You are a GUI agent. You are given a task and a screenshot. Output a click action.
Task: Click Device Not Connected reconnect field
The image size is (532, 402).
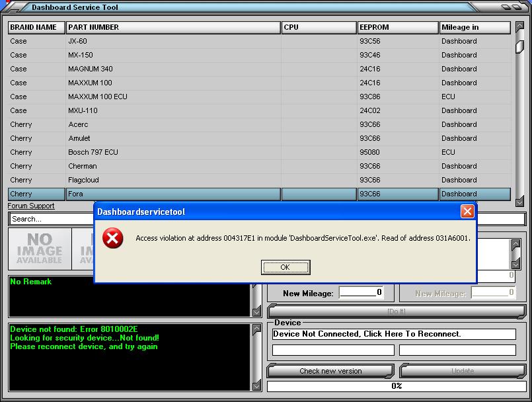[x=394, y=334]
